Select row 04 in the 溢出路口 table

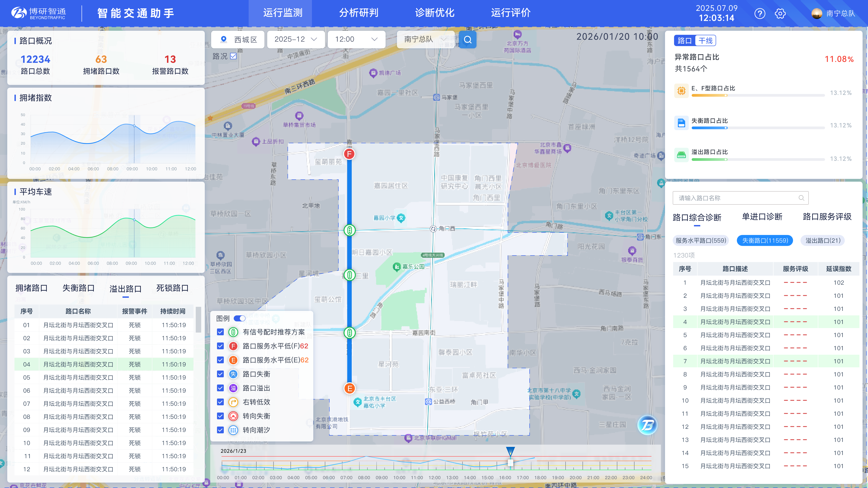coord(104,364)
